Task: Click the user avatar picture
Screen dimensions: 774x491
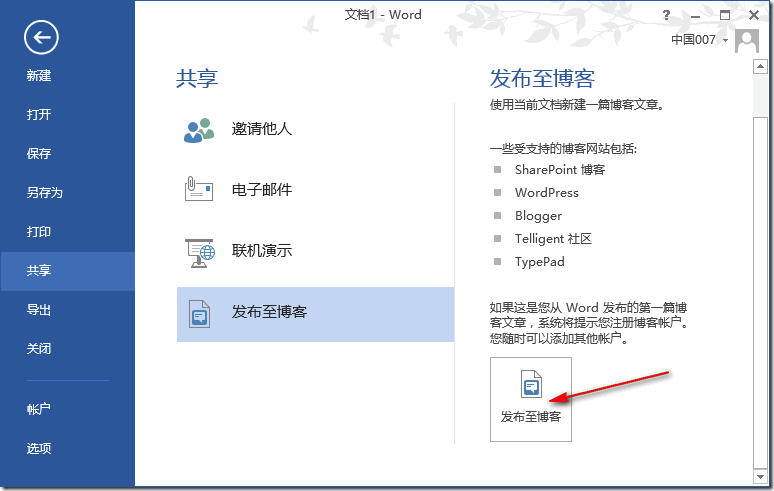Action: pyautogui.click(x=746, y=40)
